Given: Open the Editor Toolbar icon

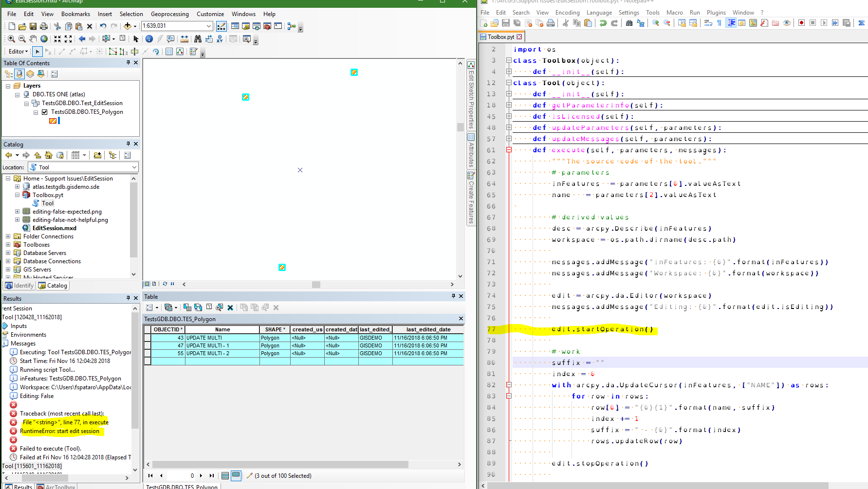Looking at the screenshot, I should point(221,26).
